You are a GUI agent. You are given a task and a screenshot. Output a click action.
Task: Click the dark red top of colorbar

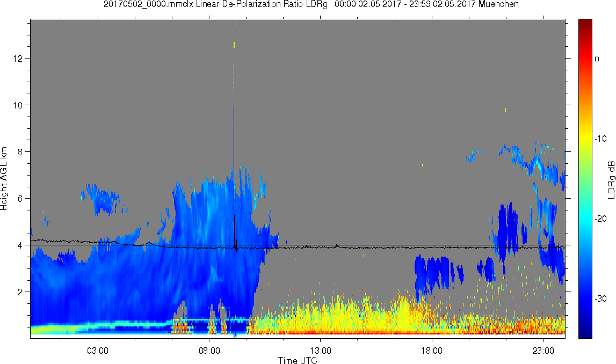point(585,24)
